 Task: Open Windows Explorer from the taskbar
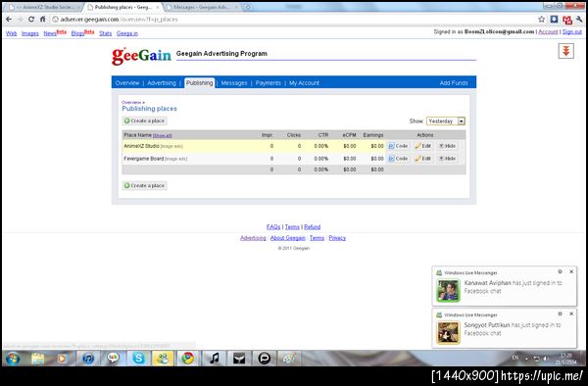(38, 359)
